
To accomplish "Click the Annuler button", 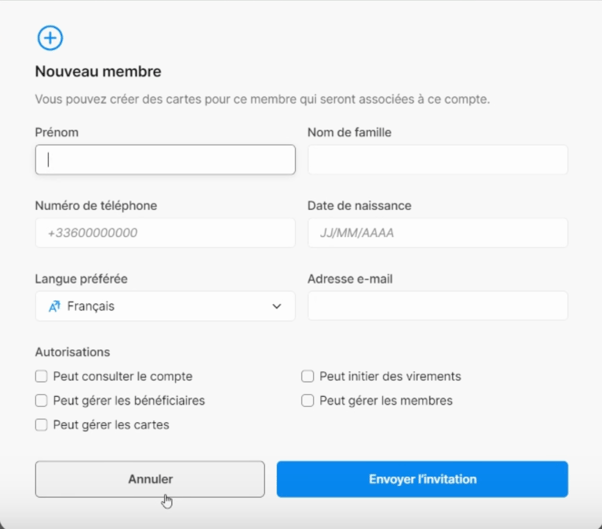I will (150, 479).
